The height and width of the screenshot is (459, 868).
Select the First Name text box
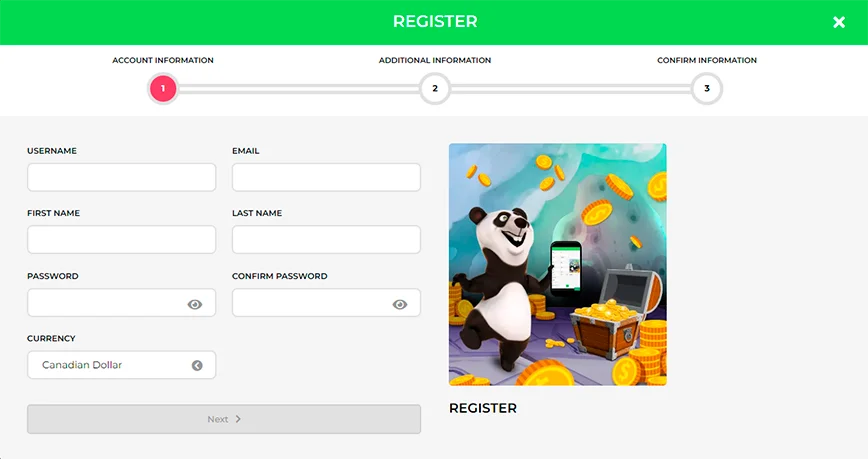click(x=121, y=240)
